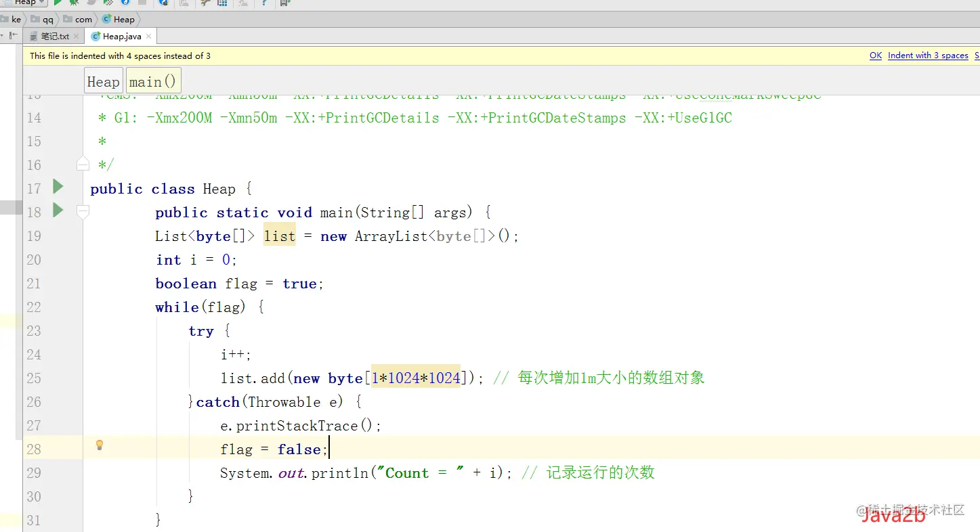Open the 'qq' folder in navigation bar
The image size is (980, 532).
click(x=43, y=20)
